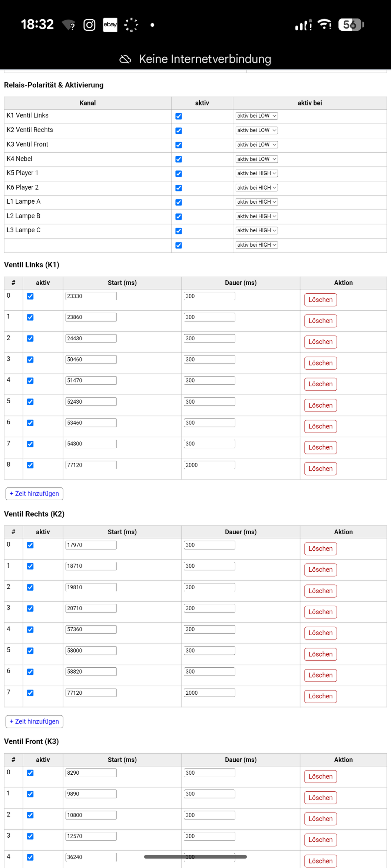Delete row 7 of Ventil Rechts table
The height and width of the screenshot is (868, 391).
pos(320,696)
